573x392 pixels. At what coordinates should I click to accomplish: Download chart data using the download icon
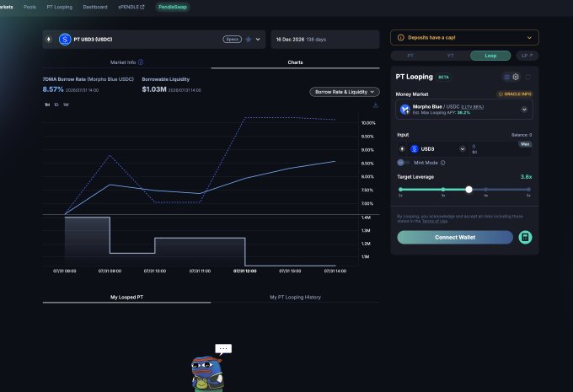375,105
